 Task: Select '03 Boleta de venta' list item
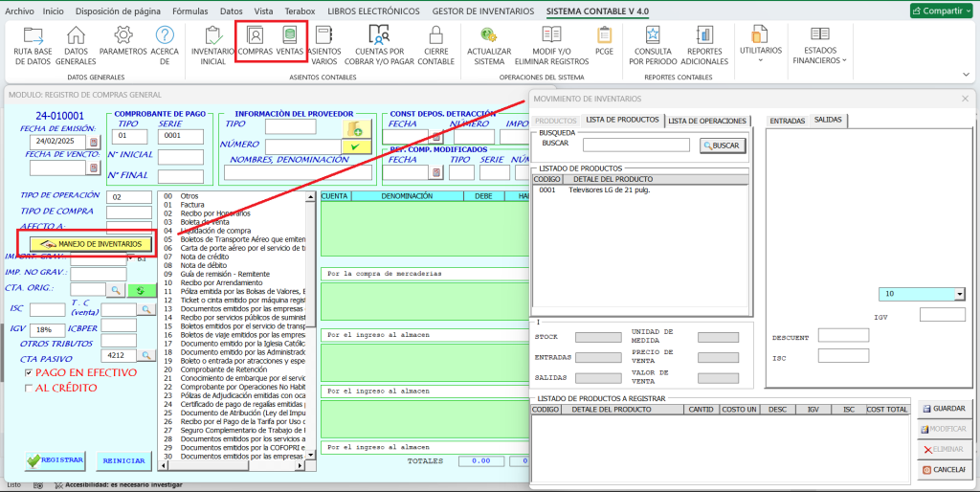click(x=232, y=222)
